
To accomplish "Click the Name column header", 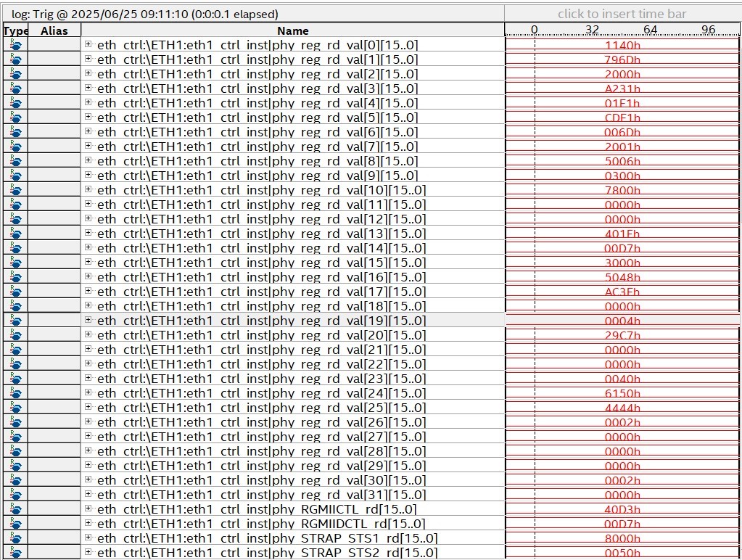I will 292,30.
